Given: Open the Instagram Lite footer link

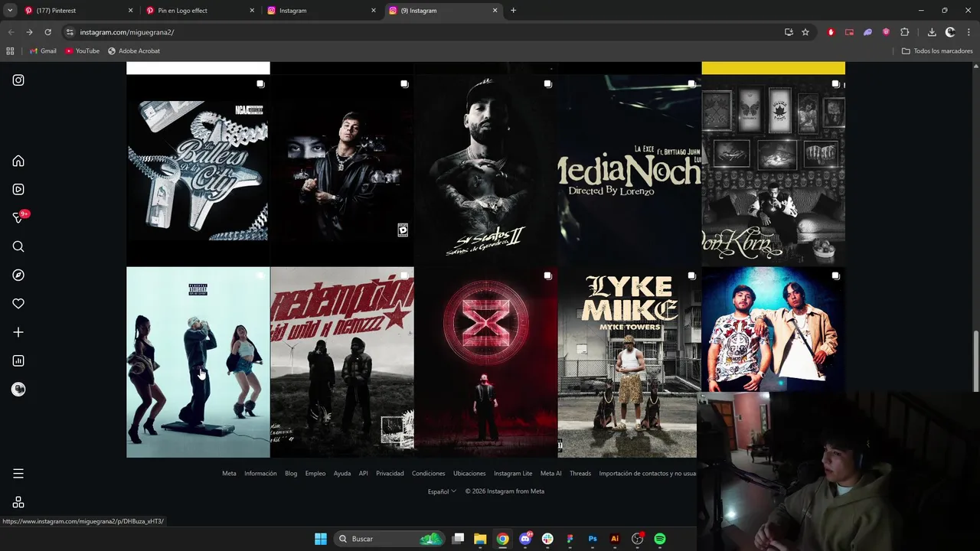Looking at the screenshot, I should pos(513,474).
